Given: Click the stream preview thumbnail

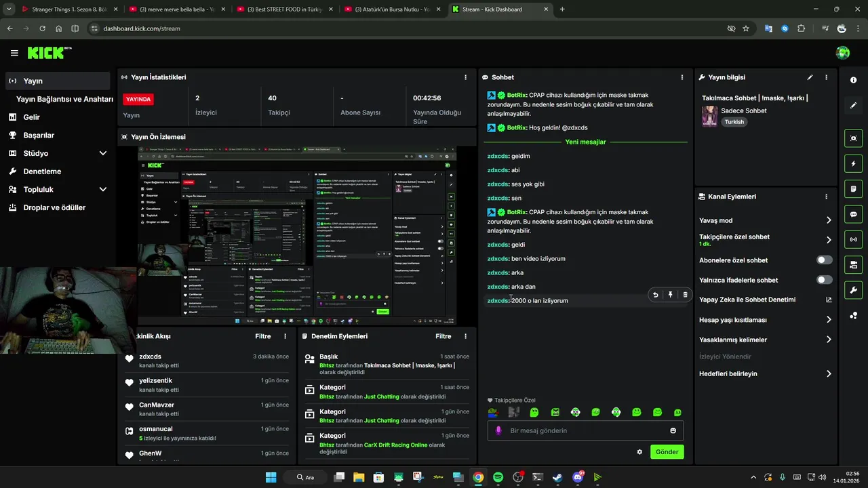Looking at the screenshot, I should pos(297,235).
